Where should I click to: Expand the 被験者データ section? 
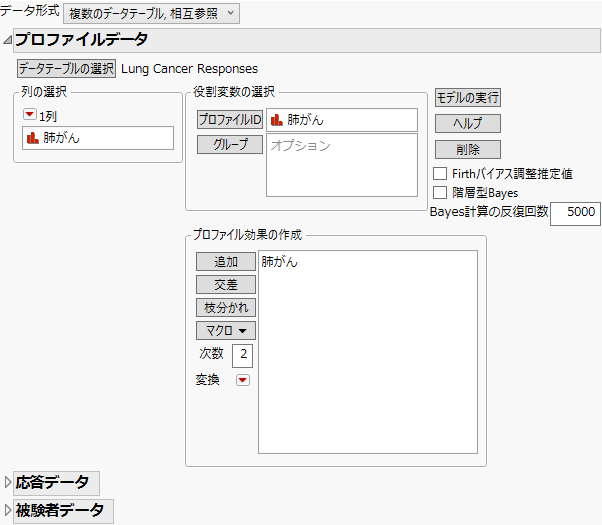coord(8,511)
